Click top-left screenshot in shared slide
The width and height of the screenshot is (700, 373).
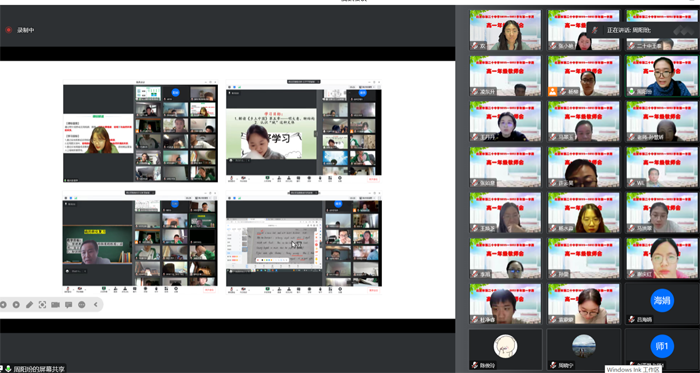[140, 131]
